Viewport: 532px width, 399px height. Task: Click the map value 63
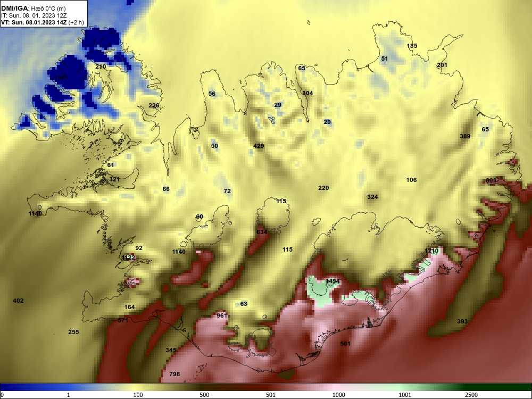coord(244,304)
